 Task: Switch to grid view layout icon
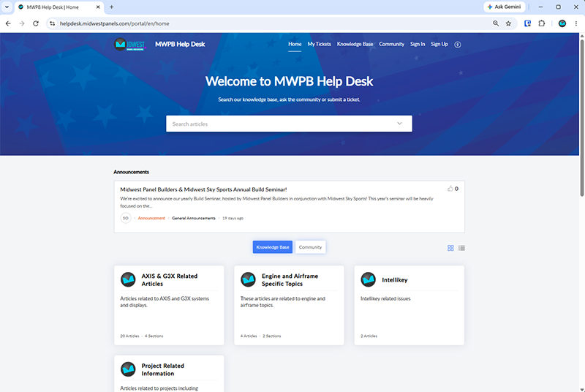click(450, 248)
